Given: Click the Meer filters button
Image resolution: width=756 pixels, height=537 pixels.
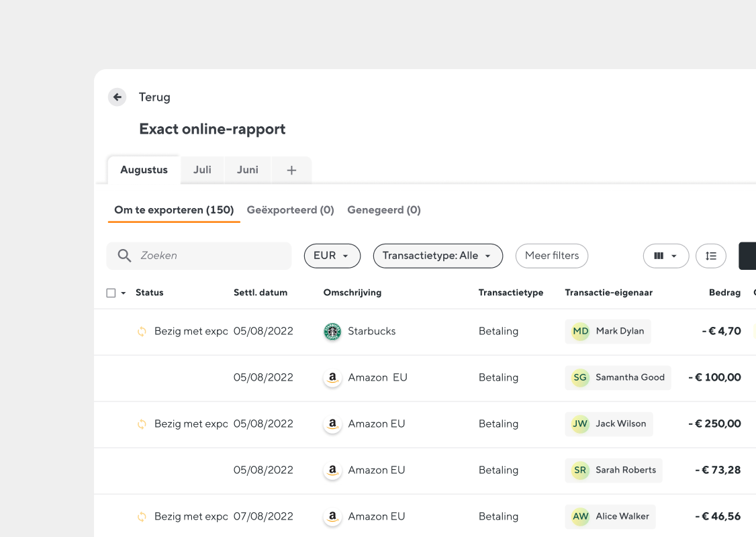Looking at the screenshot, I should [x=552, y=256].
